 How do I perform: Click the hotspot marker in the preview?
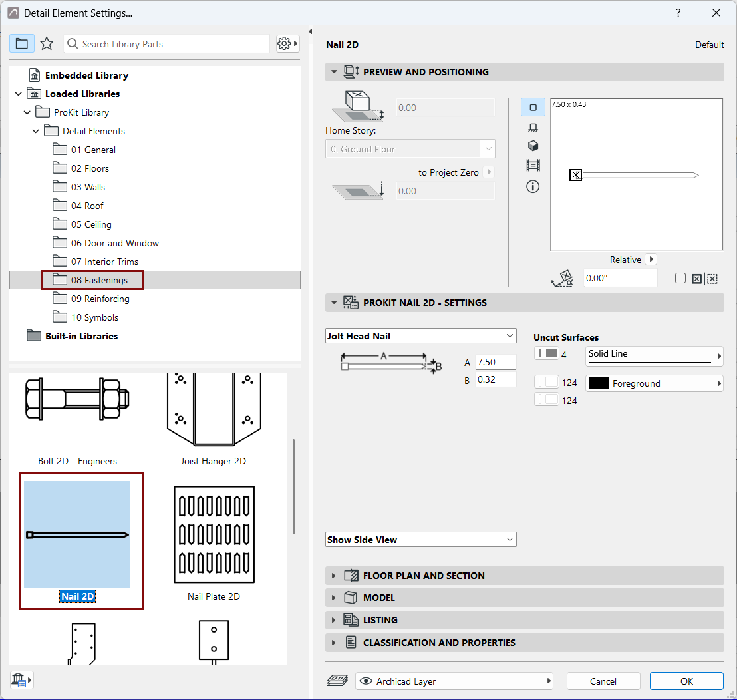click(575, 175)
